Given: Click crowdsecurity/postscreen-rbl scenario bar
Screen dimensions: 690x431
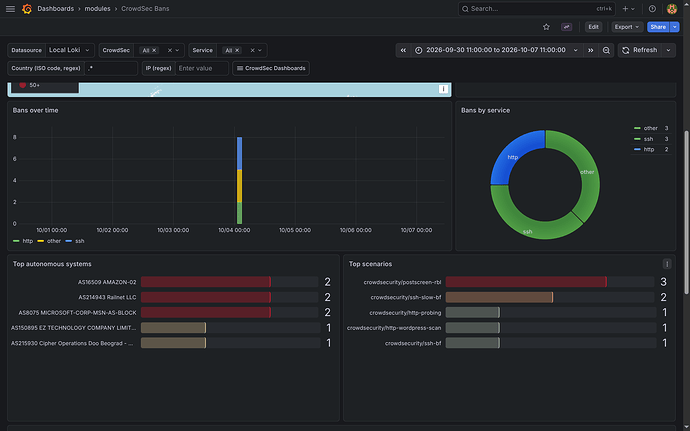Looking at the screenshot, I should (x=526, y=282).
